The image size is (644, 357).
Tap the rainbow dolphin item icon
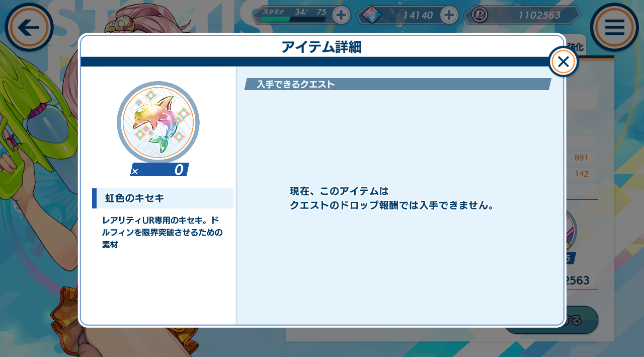coord(158,122)
